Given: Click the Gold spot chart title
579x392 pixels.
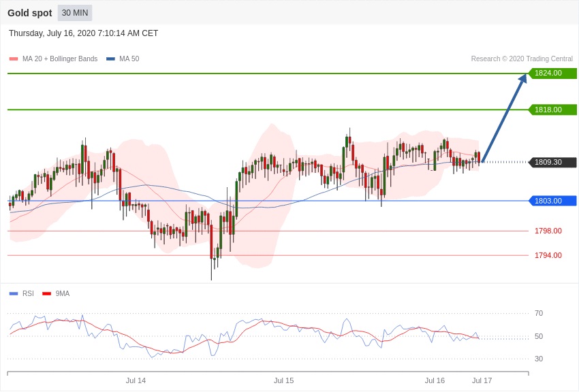Looking at the screenshot, I should point(29,13).
